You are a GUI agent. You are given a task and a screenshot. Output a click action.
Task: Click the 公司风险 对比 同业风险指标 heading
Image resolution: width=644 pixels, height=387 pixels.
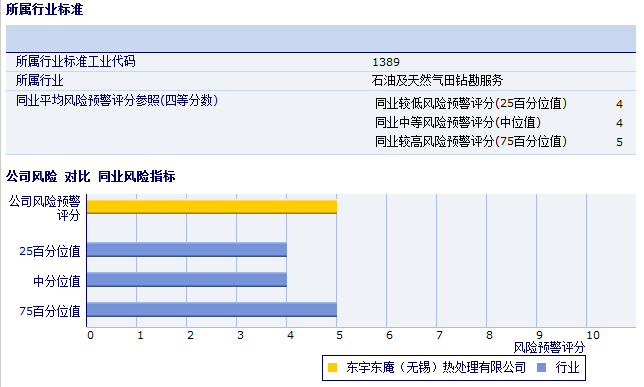click(x=90, y=176)
